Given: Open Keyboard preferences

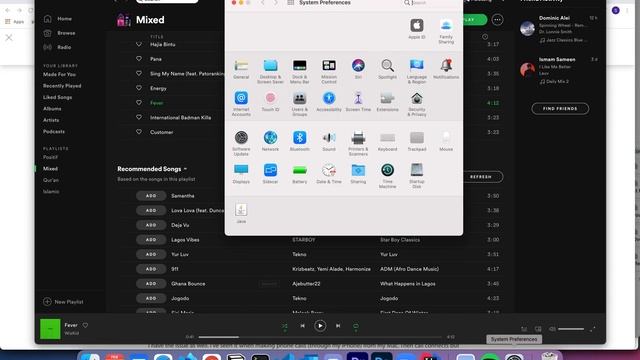Looking at the screenshot, I should [x=387, y=141].
